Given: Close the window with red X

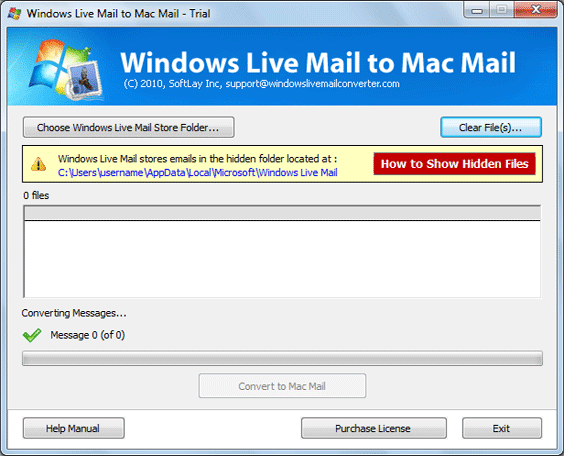Looking at the screenshot, I should point(536,10).
